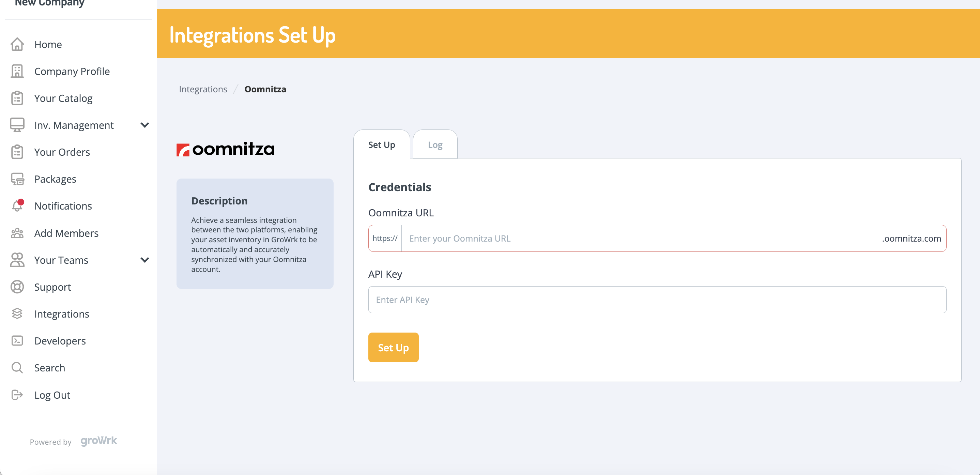Click the Search magnifier icon
Viewport: 980px width, 475px height.
point(17,368)
